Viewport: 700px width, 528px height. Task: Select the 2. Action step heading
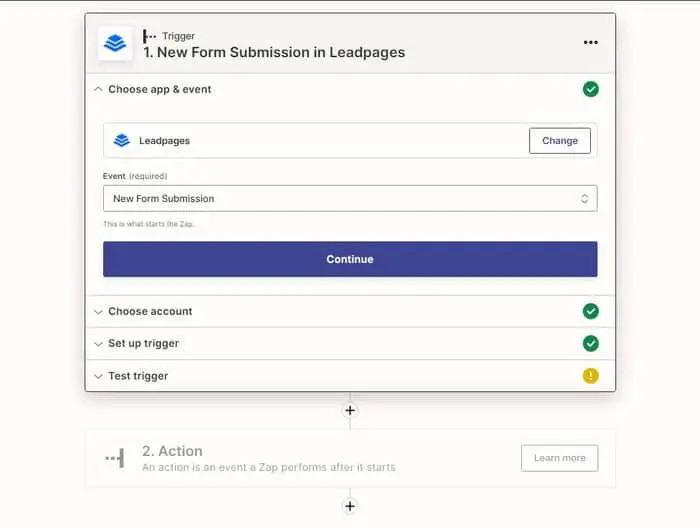(172, 451)
